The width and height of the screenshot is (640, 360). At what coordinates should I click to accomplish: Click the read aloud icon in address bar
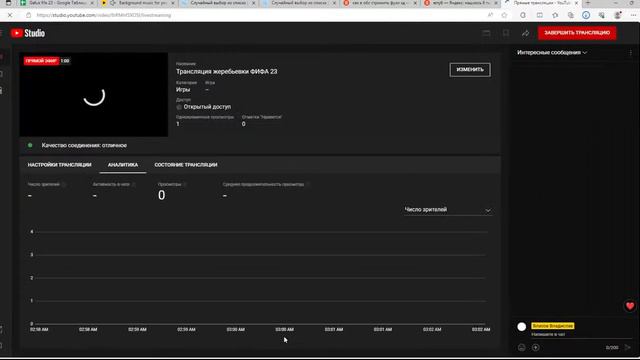490,15
